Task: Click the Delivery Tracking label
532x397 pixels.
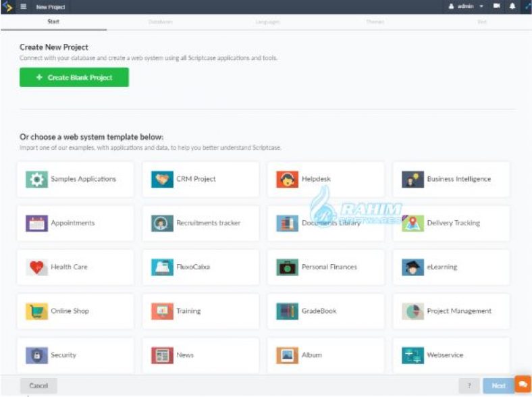Action: [x=453, y=223]
